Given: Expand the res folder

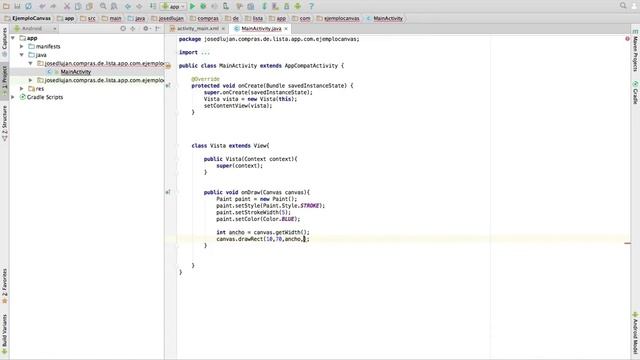Looking at the screenshot, I should pos(22,89).
